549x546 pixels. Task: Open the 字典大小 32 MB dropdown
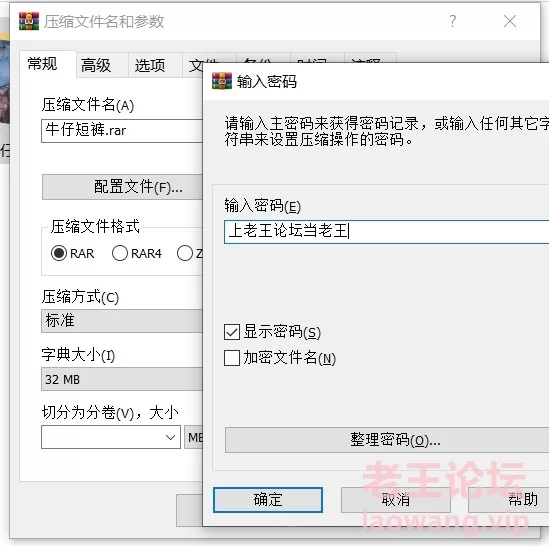click(122, 379)
